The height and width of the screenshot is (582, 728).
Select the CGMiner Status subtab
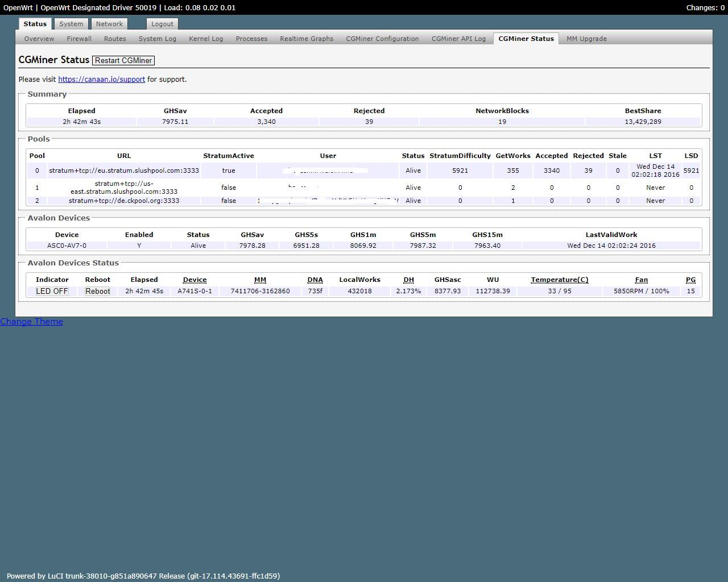pyautogui.click(x=526, y=39)
